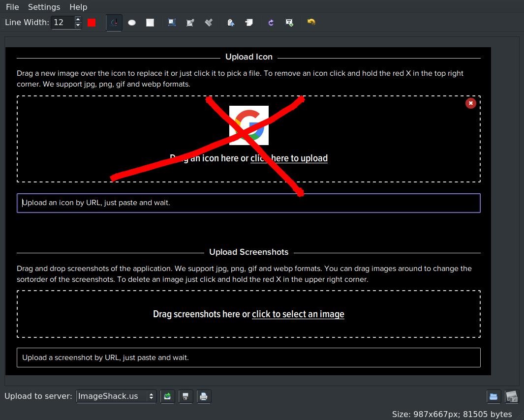Click the yellow undo arrow

click(311, 22)
